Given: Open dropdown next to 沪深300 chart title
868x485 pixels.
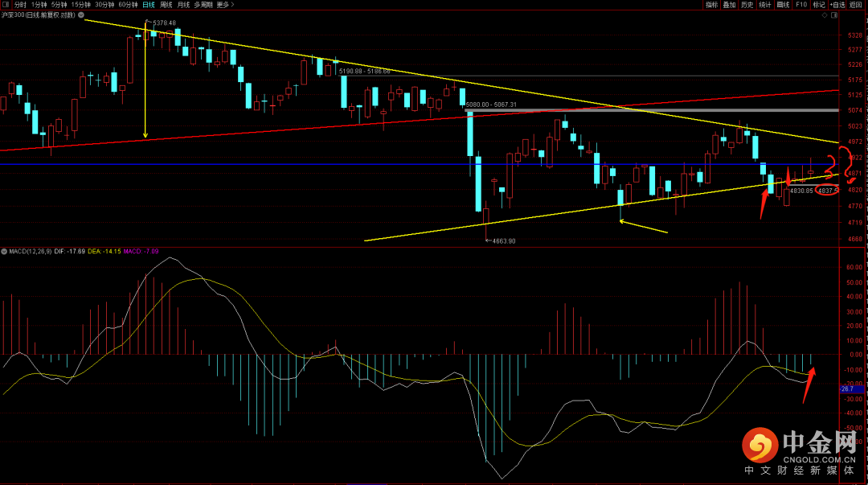Looking at the screenshot, I should point(81,15).
